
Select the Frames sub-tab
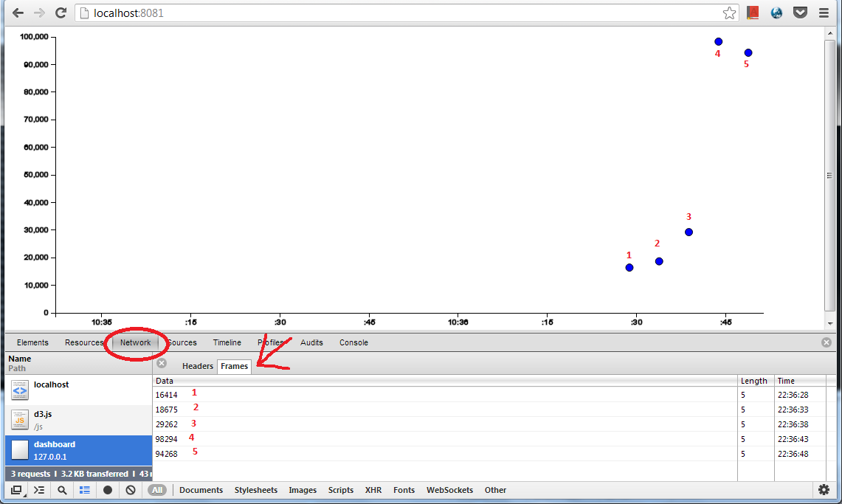[234, 366]
